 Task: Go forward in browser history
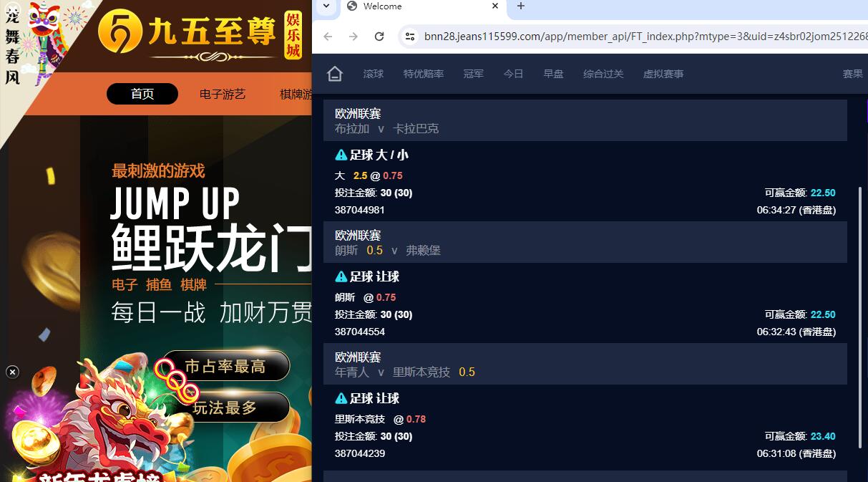coord(353,37)
